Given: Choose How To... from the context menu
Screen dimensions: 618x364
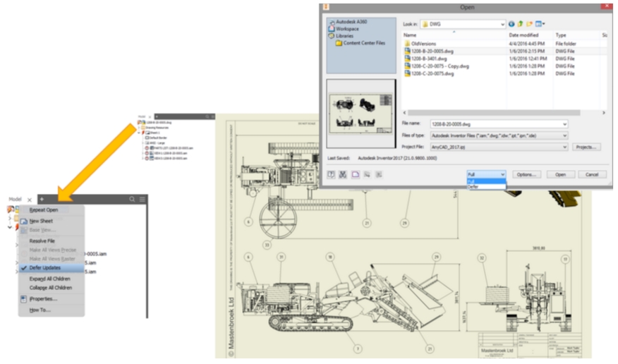Looking at the screenshot, I should pyautogui.click(x=40, y=310).
